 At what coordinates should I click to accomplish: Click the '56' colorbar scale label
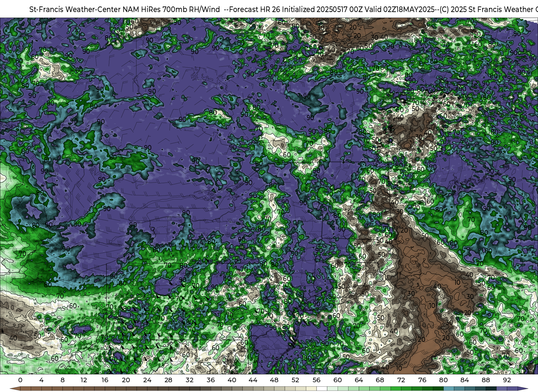click(316, 380)
